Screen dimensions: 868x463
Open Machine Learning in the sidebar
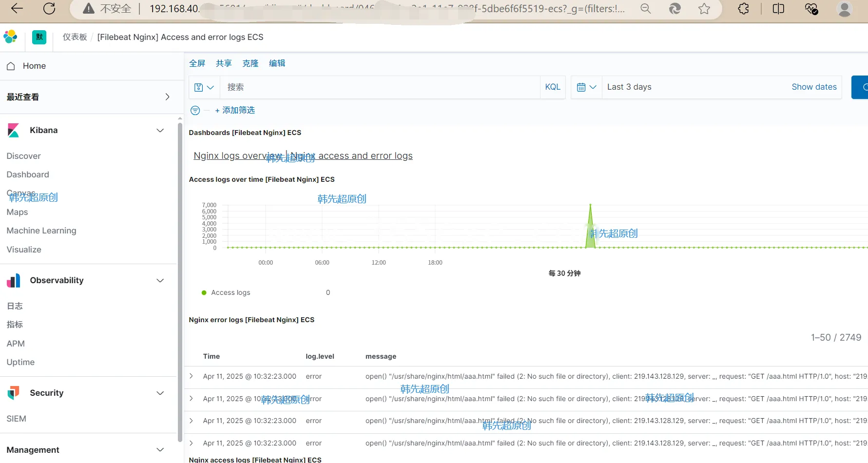click(x=41, y=231)
